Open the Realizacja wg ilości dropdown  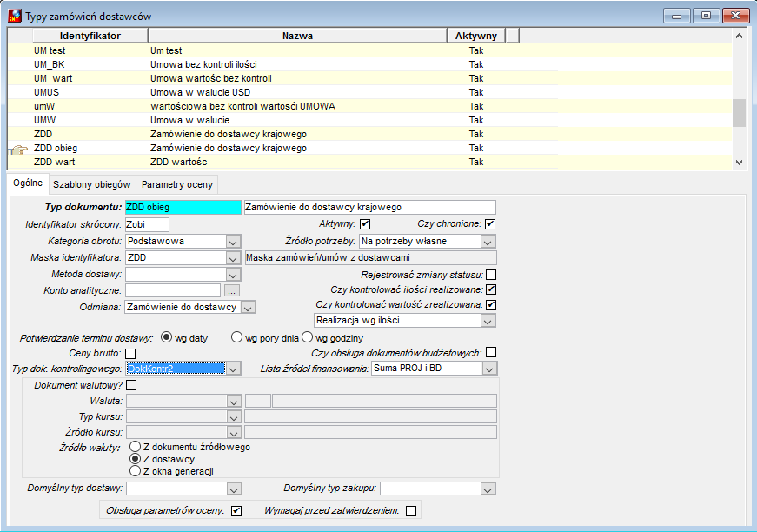point(488,321)
